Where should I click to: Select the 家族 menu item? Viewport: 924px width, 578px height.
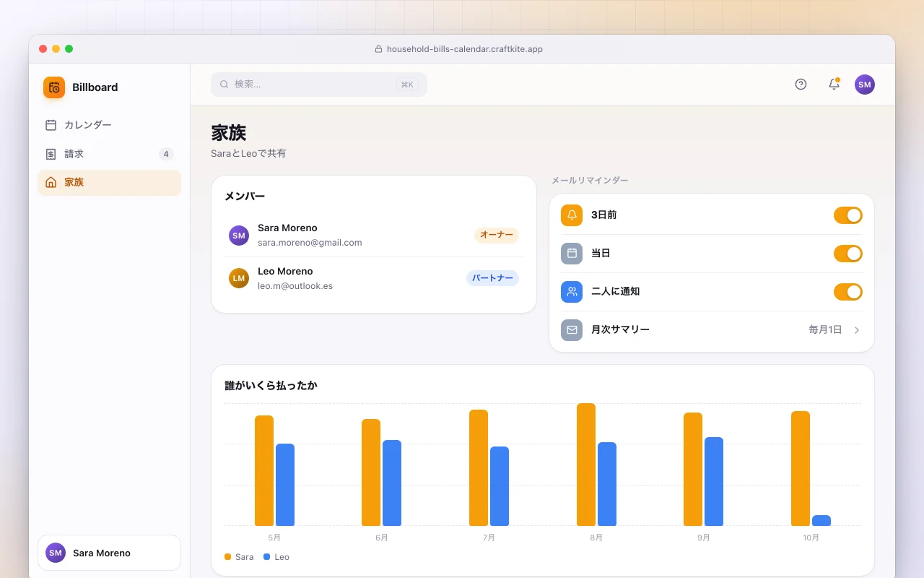[109, 182]
